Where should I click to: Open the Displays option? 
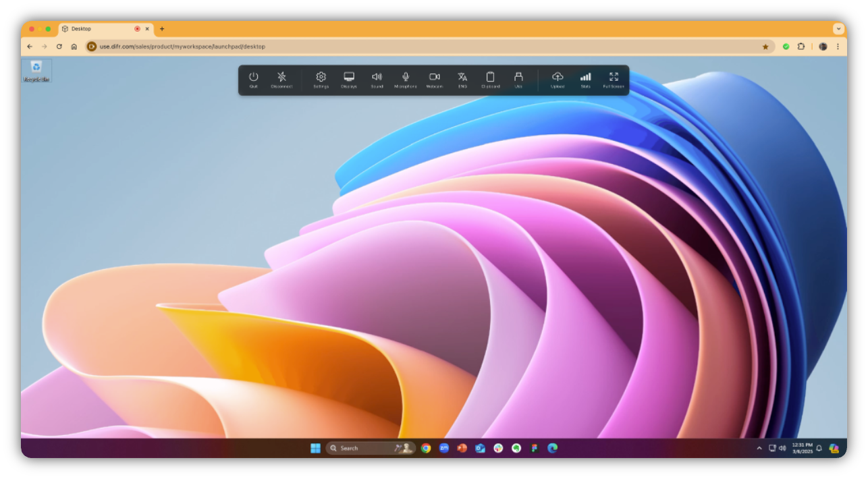pyautogui.click(x=349, y=80)
